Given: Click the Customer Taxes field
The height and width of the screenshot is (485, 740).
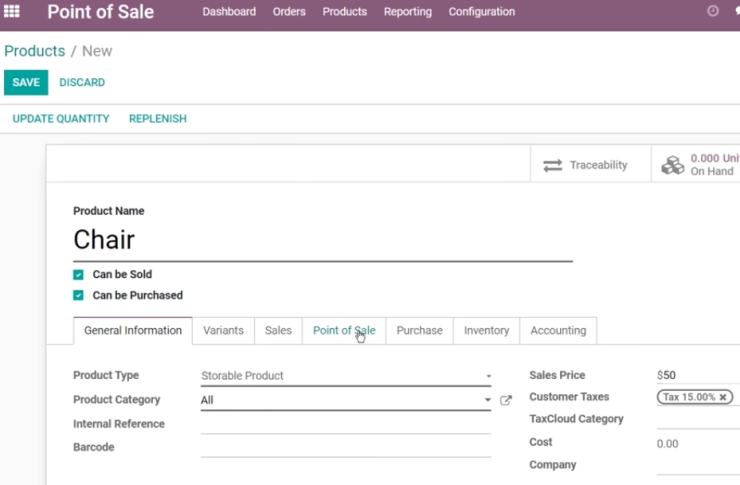Looking at the screenshot, I should click(698, 397).
